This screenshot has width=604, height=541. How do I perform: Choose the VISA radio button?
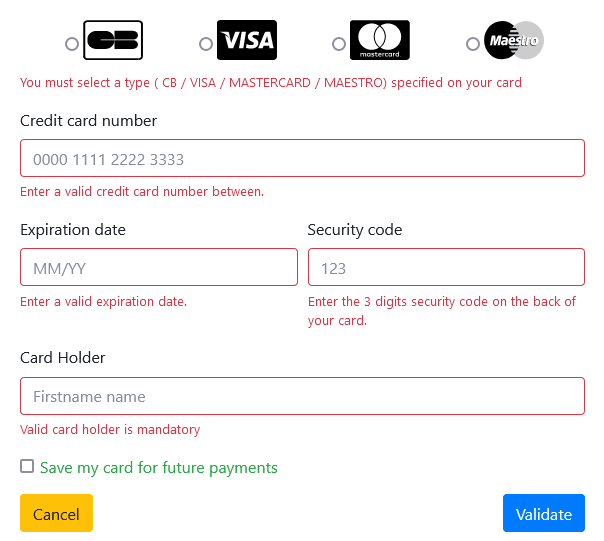click(x=205, y=44)
